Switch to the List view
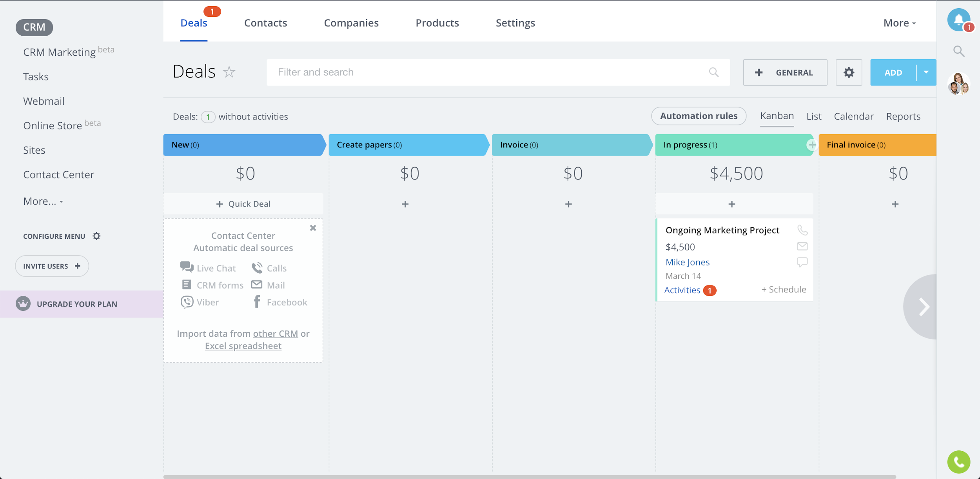Screen dimensions: 980x479 [814, 116]
